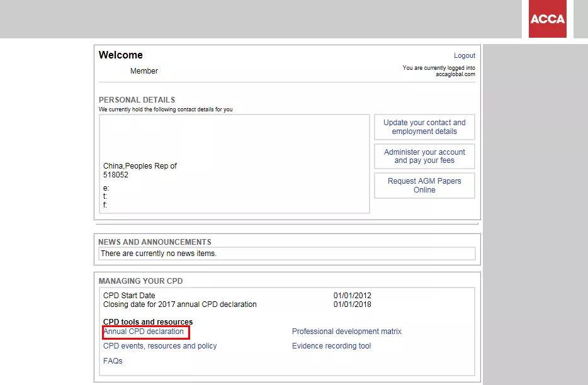
Task: Click the date 01/01/2018
Action: [353, 304]
